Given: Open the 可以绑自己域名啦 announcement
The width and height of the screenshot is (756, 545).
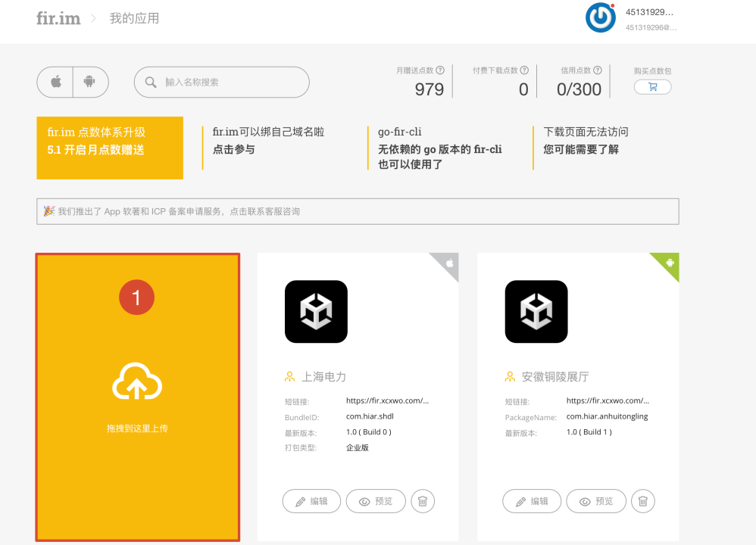Looking at the screenshot, I should [268, 141].
